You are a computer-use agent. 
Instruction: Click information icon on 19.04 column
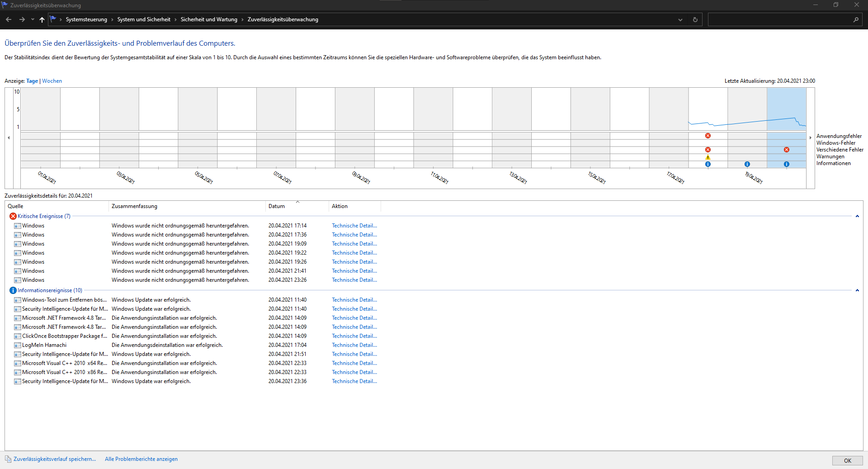pos(747,164)
